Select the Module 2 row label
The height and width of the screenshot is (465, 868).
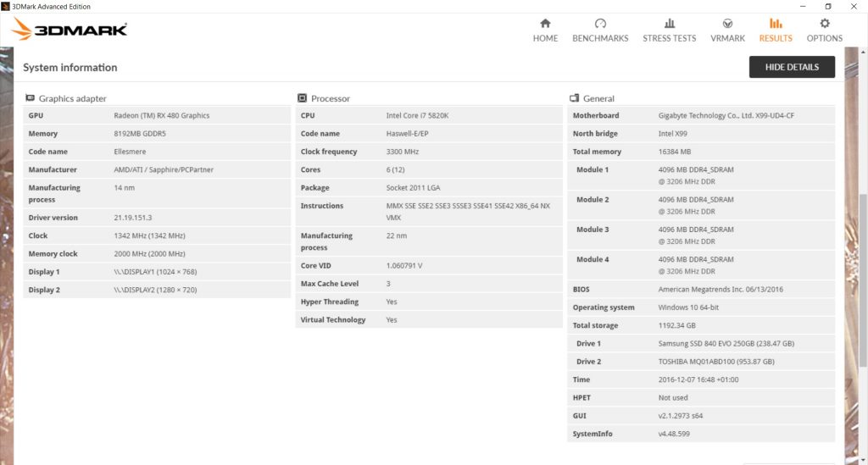tap(593, 200)
